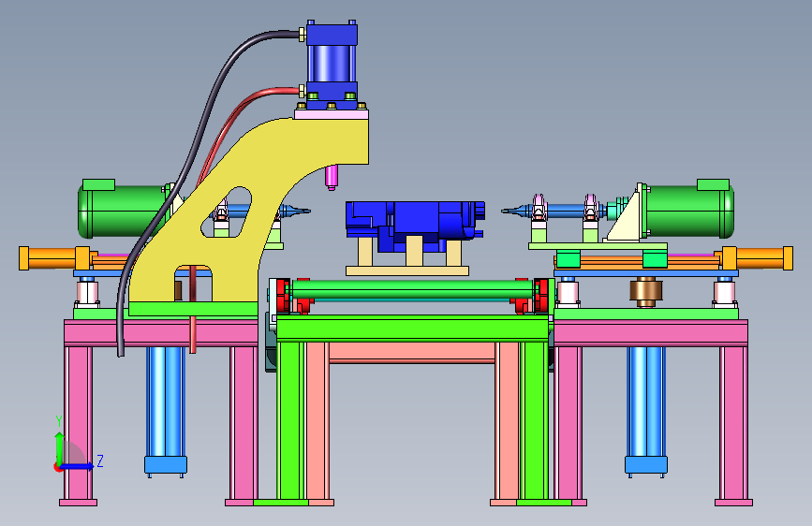Image resolution: width=812 pixels, height=526 pixels.
Task: Pick the right orange horizontal cylinder
Action: pyautogui.click(x=757, y=257)
